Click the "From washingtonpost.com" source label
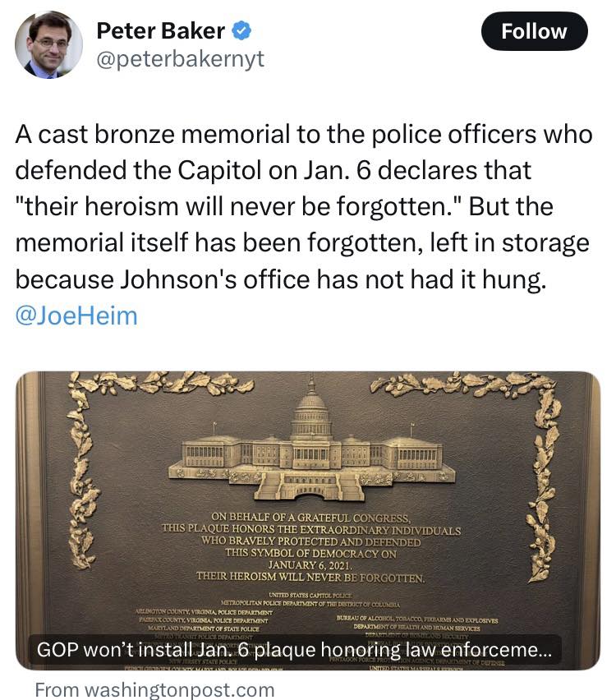 [x=154, y=689]
